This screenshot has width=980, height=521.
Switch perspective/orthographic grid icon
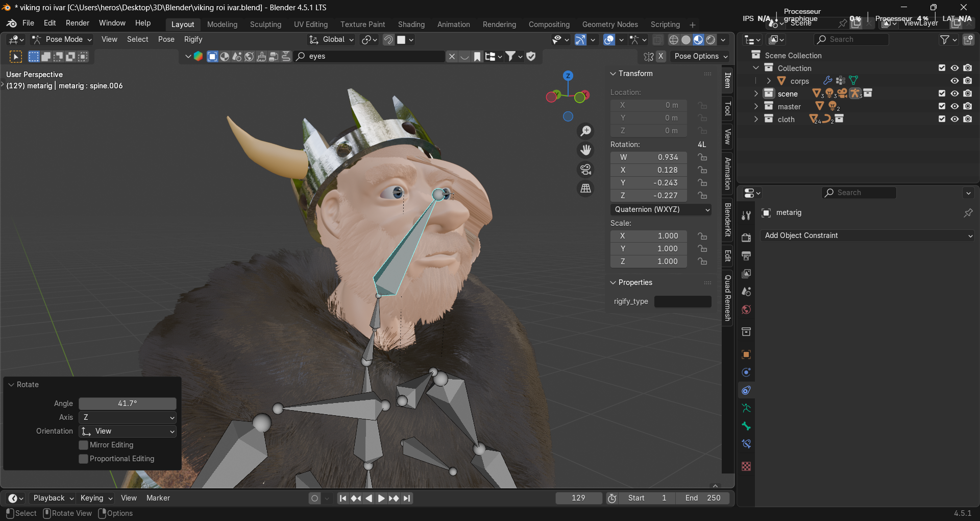585,188
